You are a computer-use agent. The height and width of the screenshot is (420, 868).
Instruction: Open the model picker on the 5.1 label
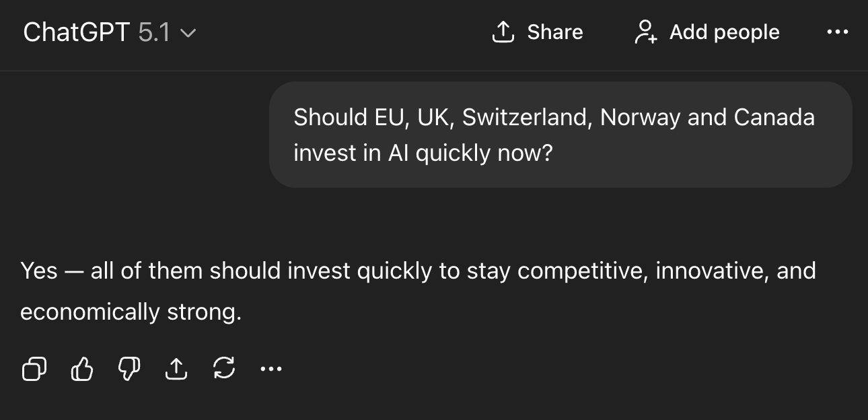tap(153, 32)
